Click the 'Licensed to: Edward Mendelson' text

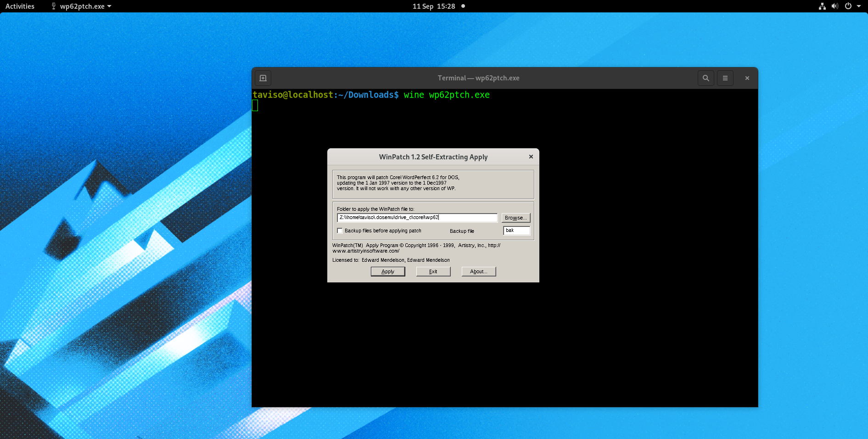click(x=391, y=260)
